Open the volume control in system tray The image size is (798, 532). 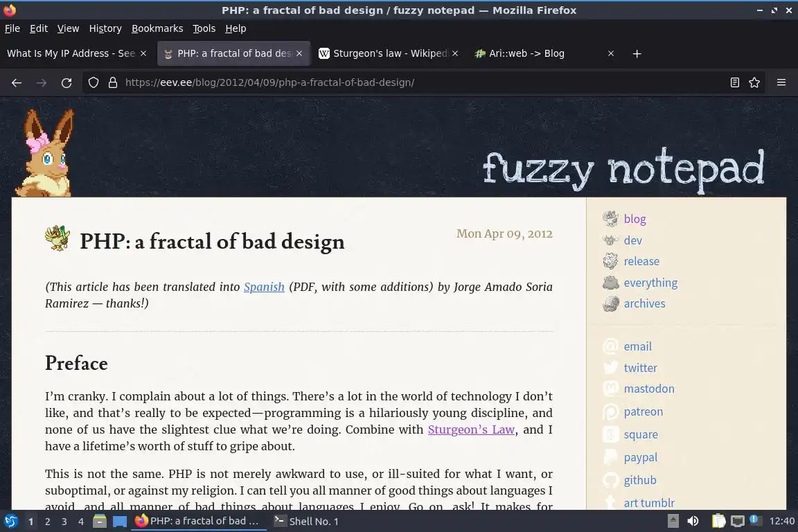point(693,522)
